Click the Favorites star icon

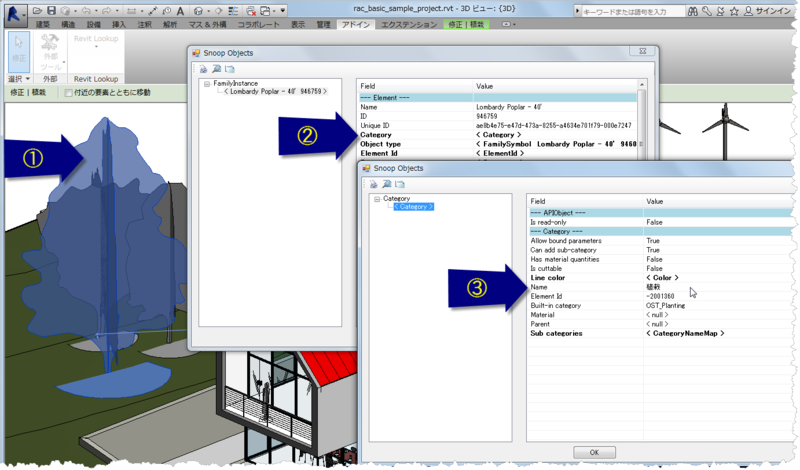[734, 11]
